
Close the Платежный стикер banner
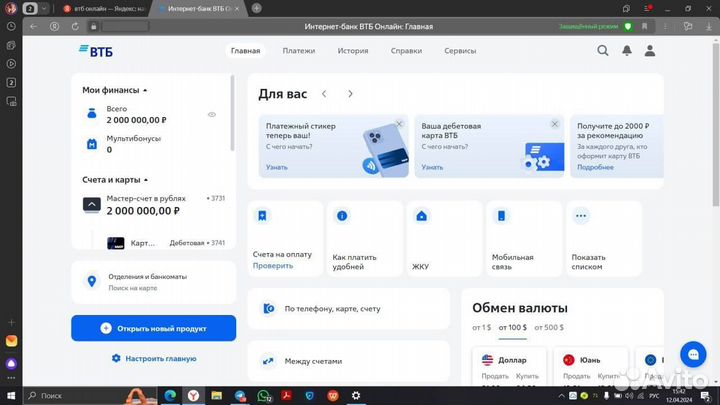coord(399,124)
